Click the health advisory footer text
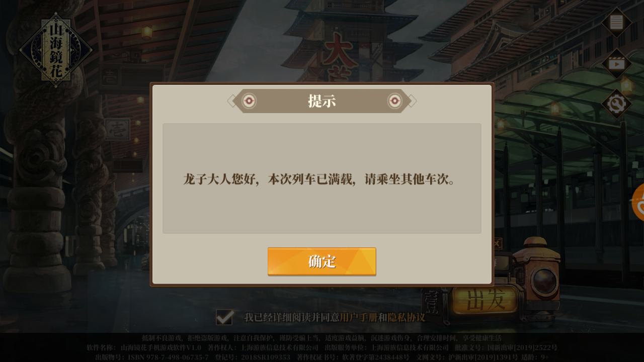The image size is (644, 362). click(x=321, y=338)
